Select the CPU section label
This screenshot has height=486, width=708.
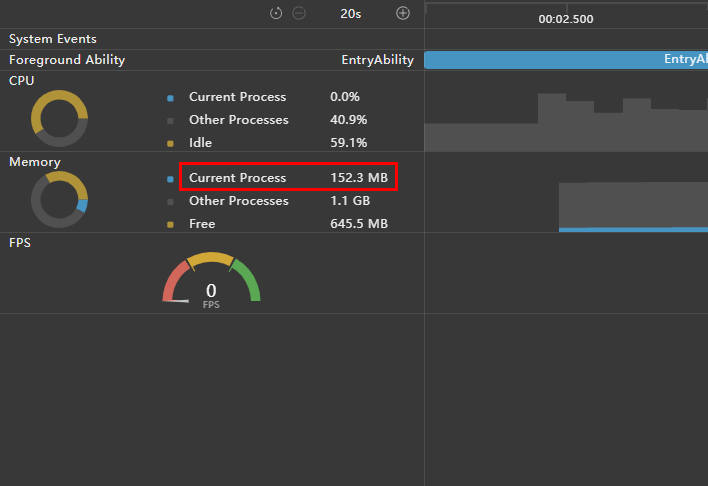pos(21,80)
